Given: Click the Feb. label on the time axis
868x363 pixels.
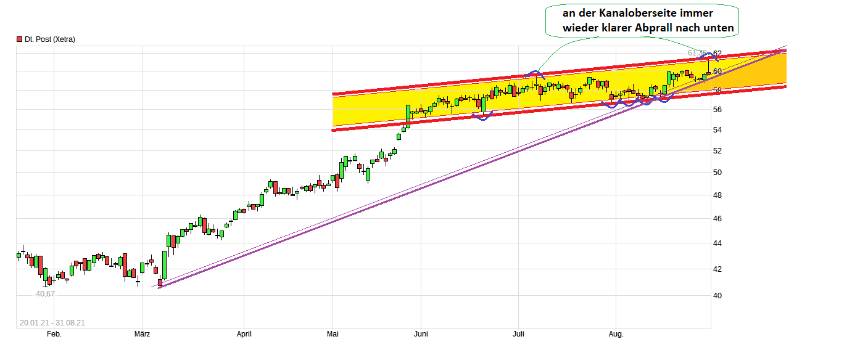Looking at the screenshot, I should point(54,334).
